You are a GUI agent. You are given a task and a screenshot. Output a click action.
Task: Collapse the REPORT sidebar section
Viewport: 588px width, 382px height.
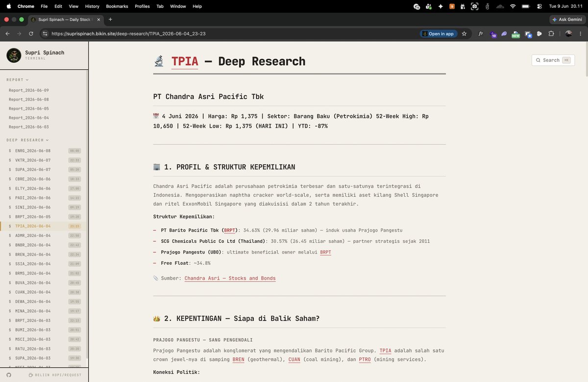tap(17, 79)
